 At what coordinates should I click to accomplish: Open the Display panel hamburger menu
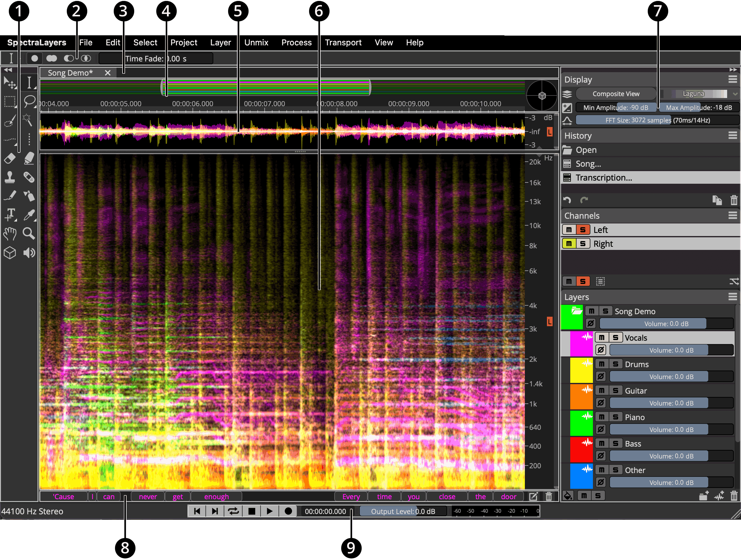732,79
